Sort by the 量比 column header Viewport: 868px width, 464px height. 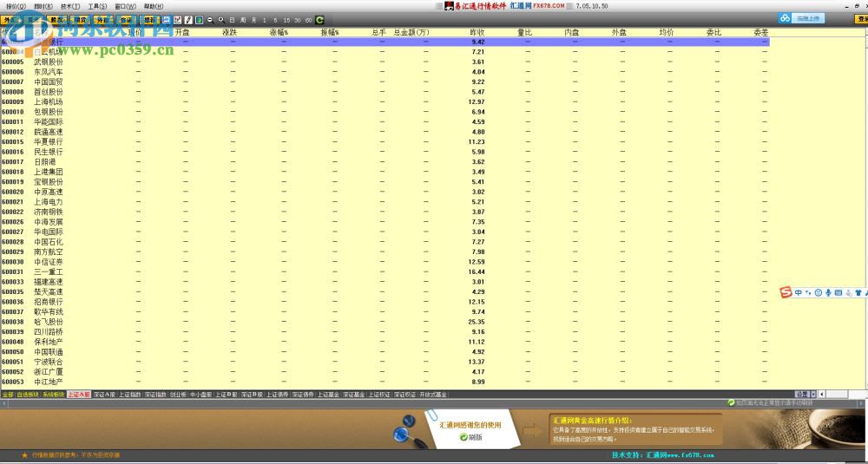point(525,33)
